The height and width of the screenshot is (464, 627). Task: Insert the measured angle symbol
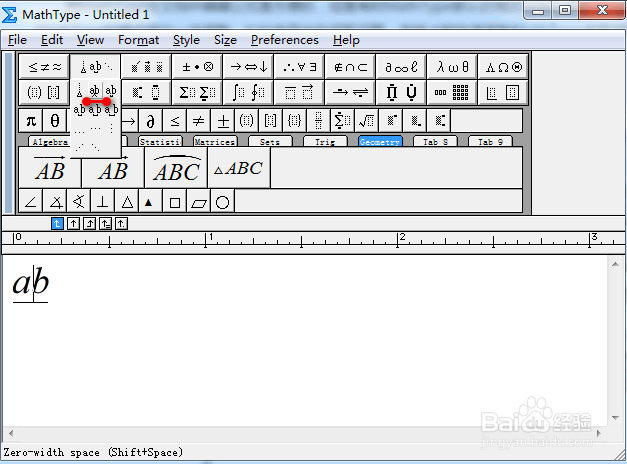coord(55,201)
